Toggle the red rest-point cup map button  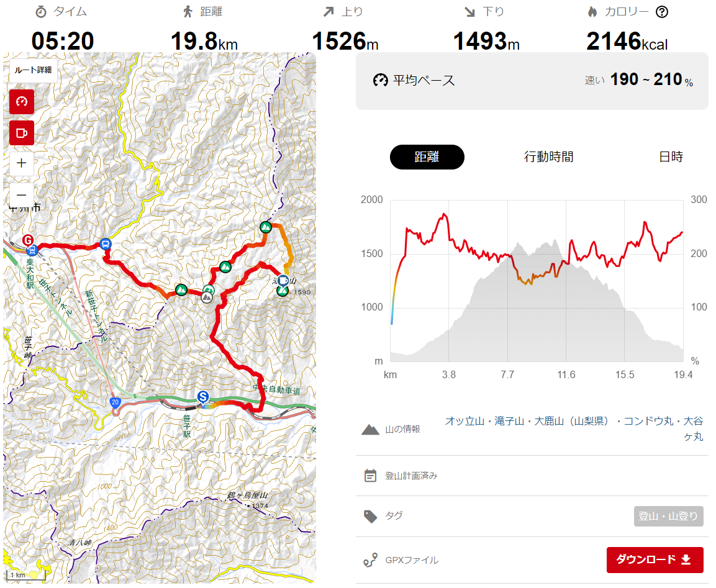[x=22, y=133]
